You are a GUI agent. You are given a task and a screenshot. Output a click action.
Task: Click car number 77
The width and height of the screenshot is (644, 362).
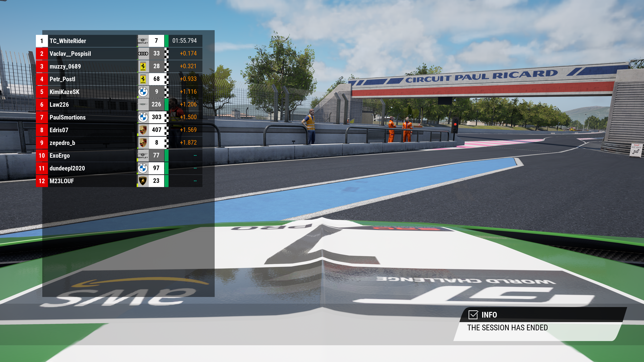156,155
